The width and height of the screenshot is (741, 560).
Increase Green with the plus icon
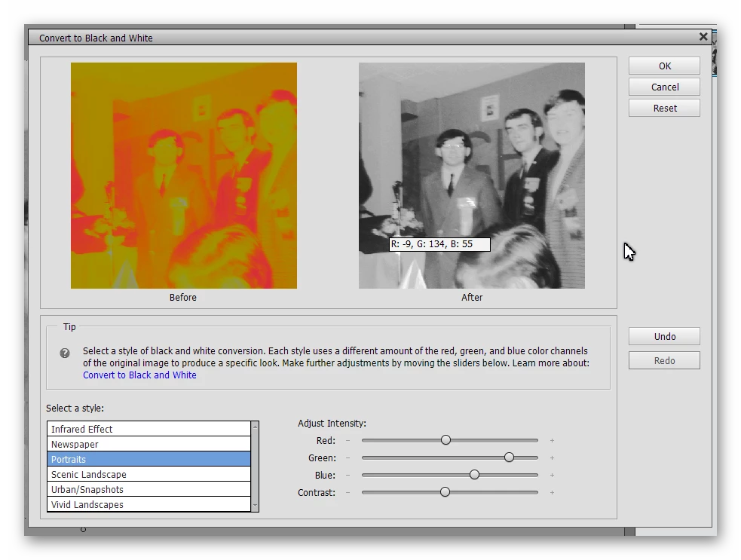click(x=552, y=458)
